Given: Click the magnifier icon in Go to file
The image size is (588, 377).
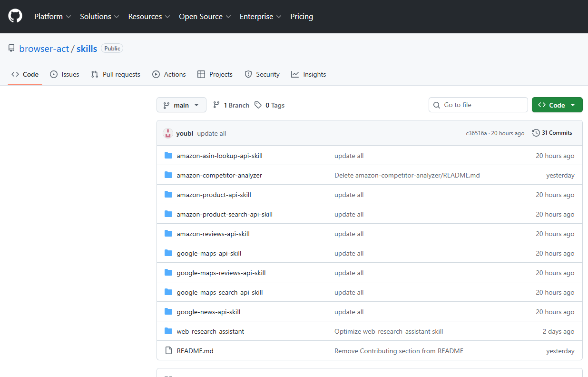Looking at the screenshot, I should [437, 105].
